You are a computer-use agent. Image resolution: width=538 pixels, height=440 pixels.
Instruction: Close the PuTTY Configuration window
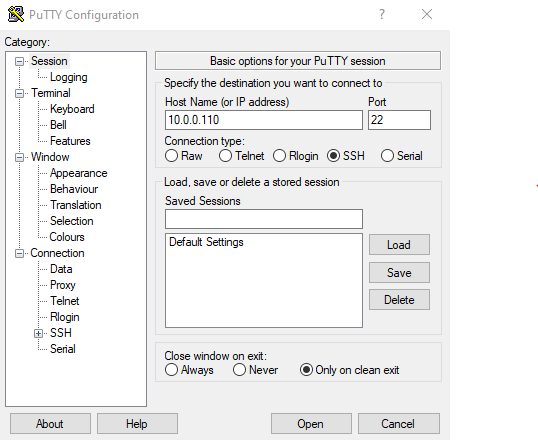click(x=427, y=14)
